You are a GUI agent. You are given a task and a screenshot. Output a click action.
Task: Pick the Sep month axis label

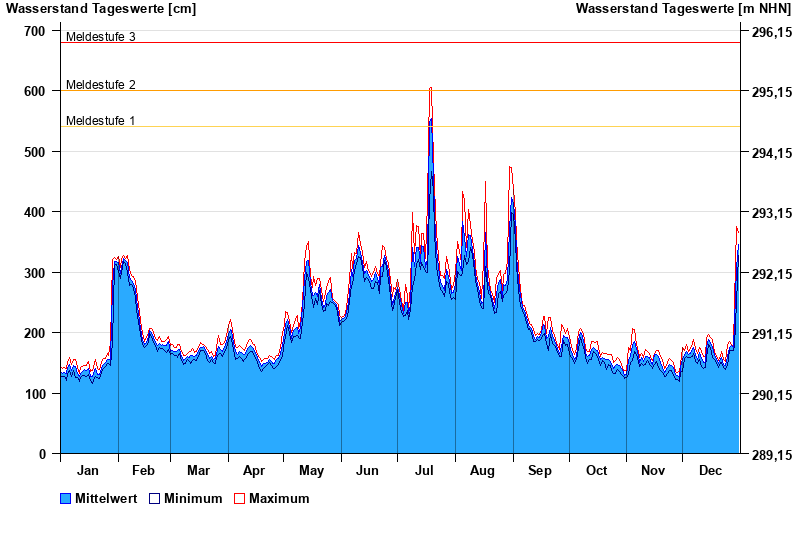pyautogui.click(x=540, y=471)
